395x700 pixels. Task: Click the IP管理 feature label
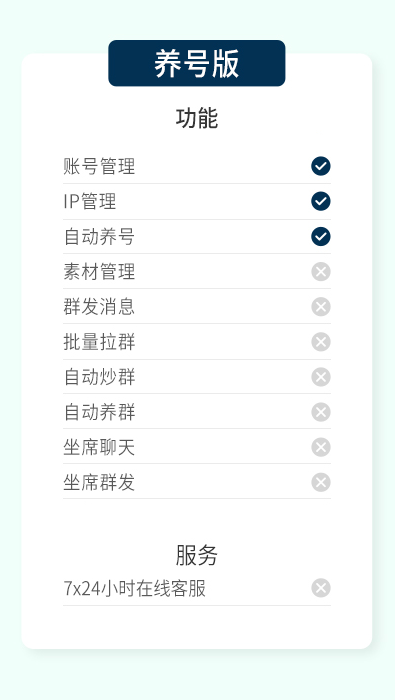tap(90, 201)
